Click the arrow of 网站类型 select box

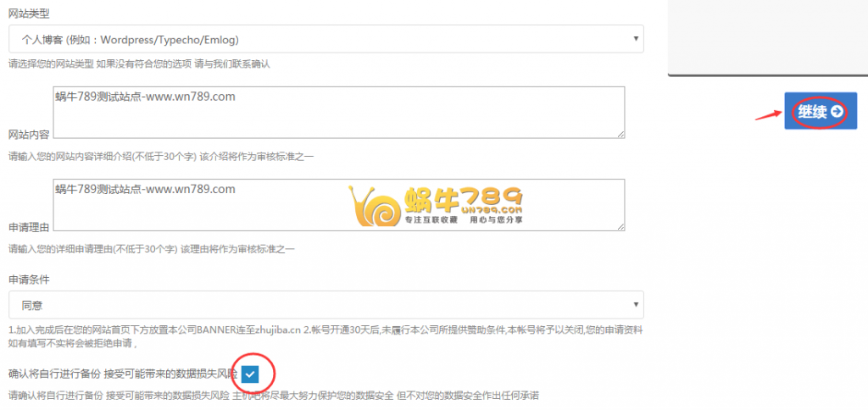635,39
